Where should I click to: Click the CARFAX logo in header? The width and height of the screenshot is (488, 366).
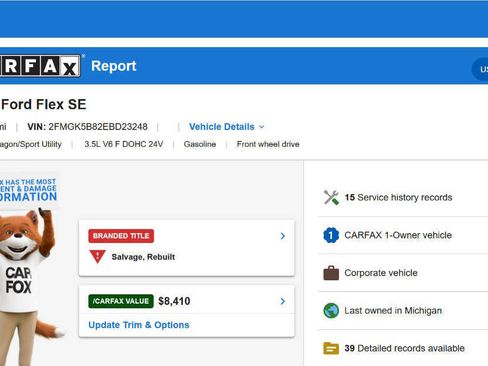pos(40,66)
